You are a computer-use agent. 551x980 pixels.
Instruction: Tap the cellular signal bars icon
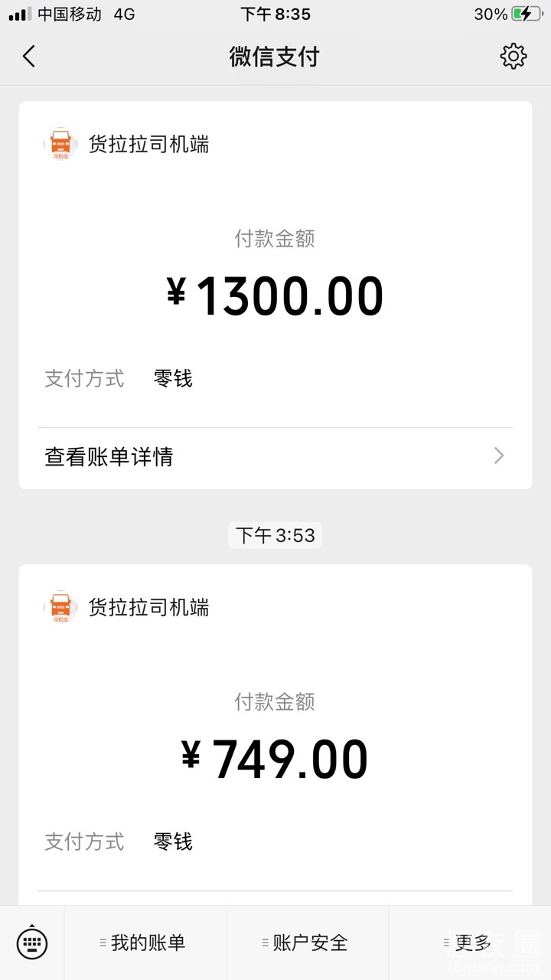(20, 14)
